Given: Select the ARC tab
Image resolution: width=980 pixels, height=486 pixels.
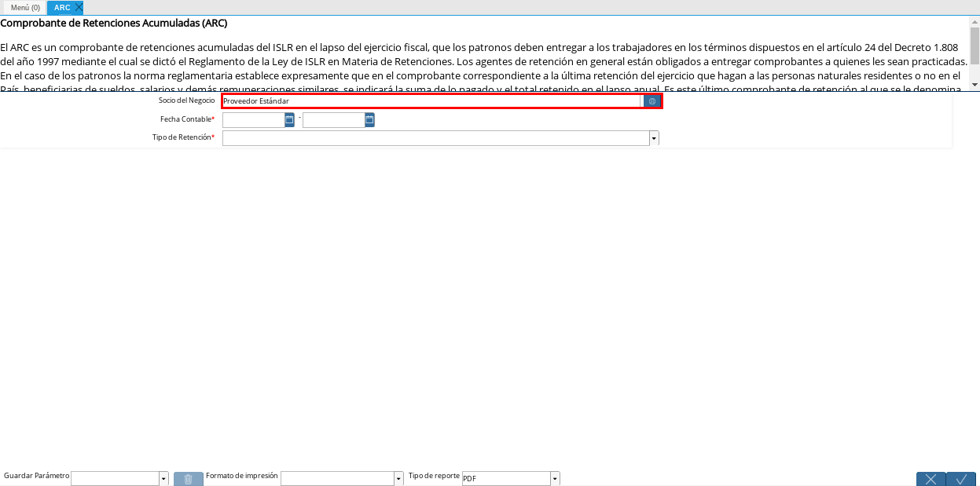Looking at the screenshot, I should click(62, 8).
